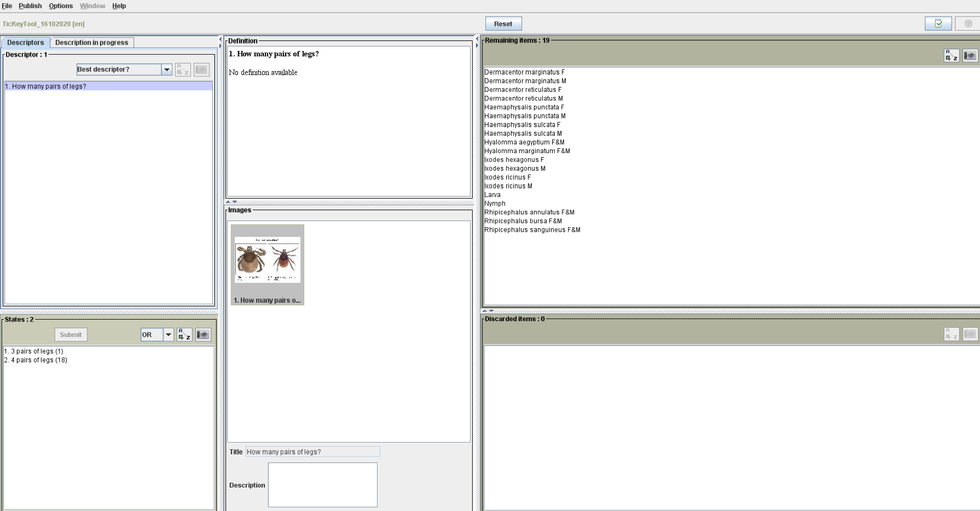
Task: Show images for remaining items
Action: click(x=970, y=56)
